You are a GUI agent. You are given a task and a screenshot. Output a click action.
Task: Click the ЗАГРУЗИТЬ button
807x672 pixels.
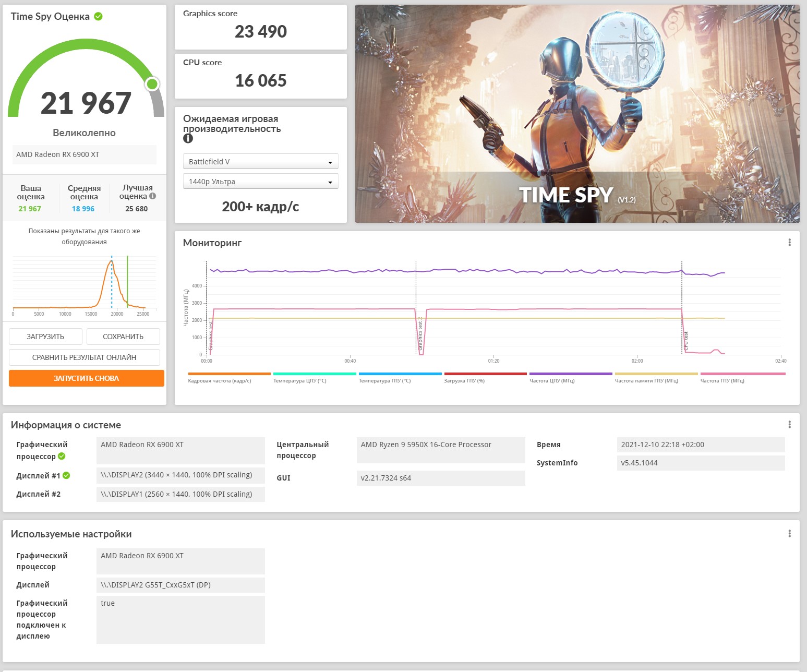click(x=45, y=337)
